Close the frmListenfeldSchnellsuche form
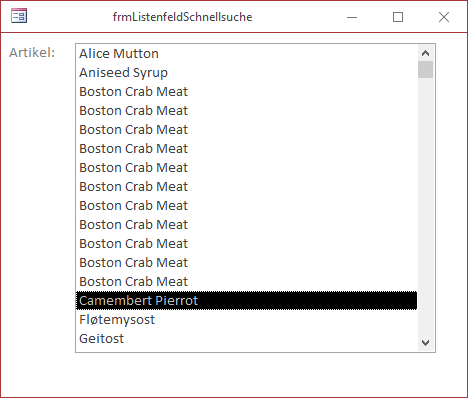Screen dimensions: 468x398 click(x=444, y=17)
